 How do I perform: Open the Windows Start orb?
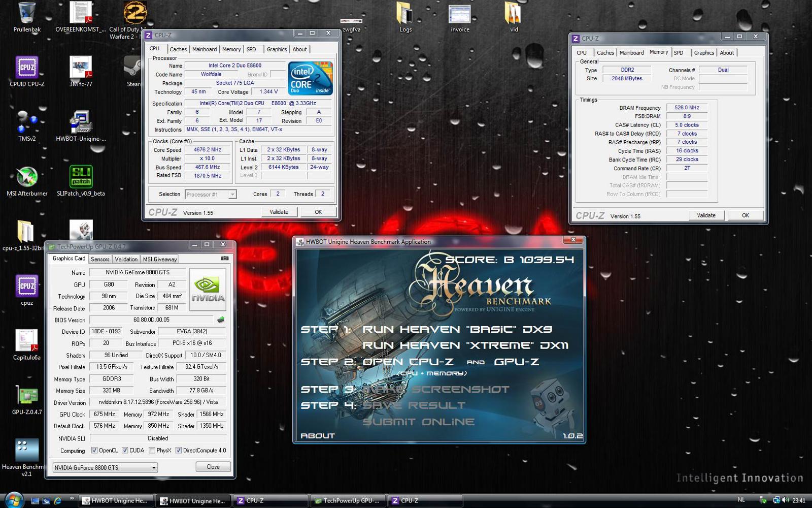[13, 500]
